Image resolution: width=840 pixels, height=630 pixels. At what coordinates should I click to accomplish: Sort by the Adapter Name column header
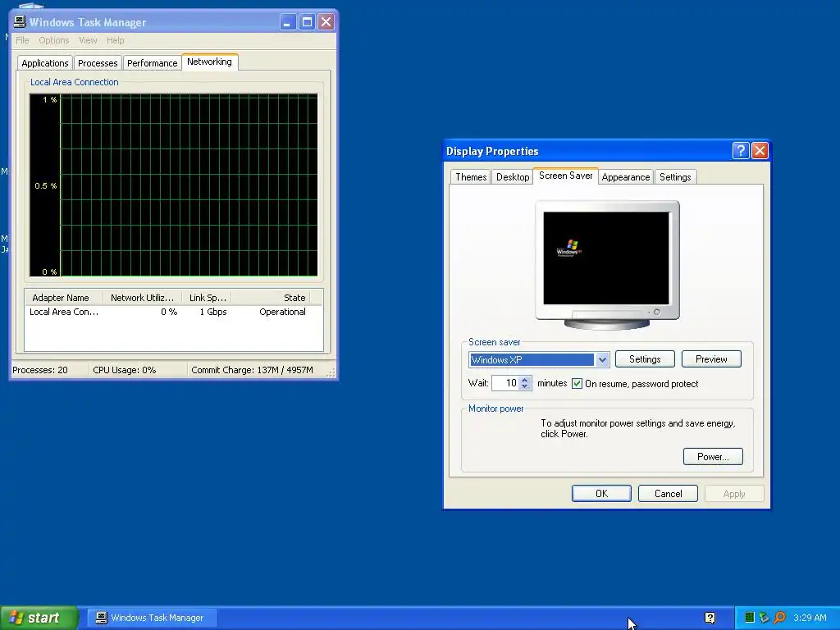coord(64,297)
